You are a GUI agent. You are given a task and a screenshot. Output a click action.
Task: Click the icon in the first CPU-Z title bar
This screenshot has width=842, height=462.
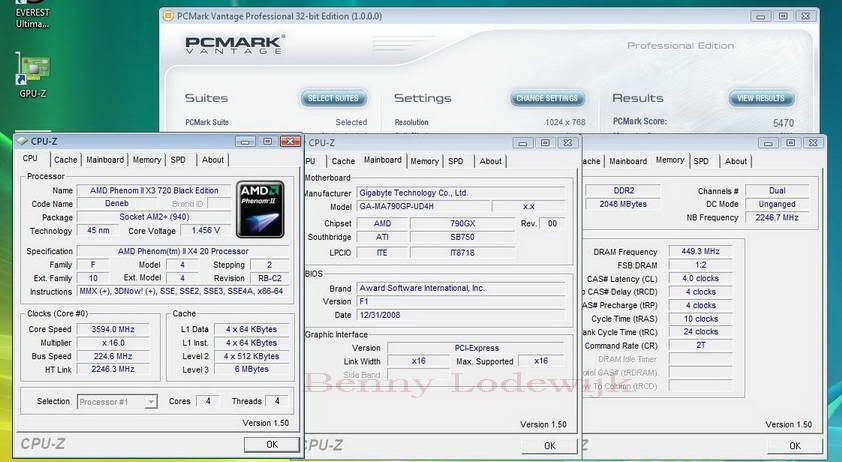click(x=22, y=141)
